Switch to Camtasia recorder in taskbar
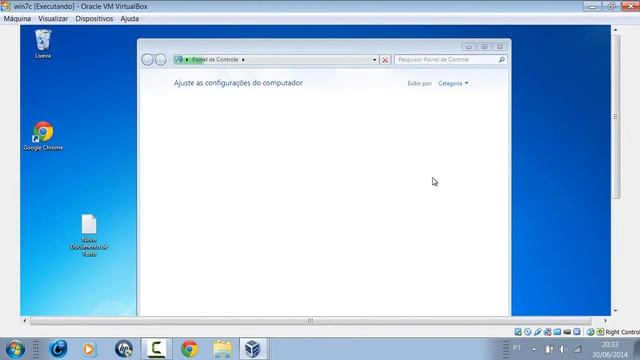640x360 pixels. tap(156, 349)
